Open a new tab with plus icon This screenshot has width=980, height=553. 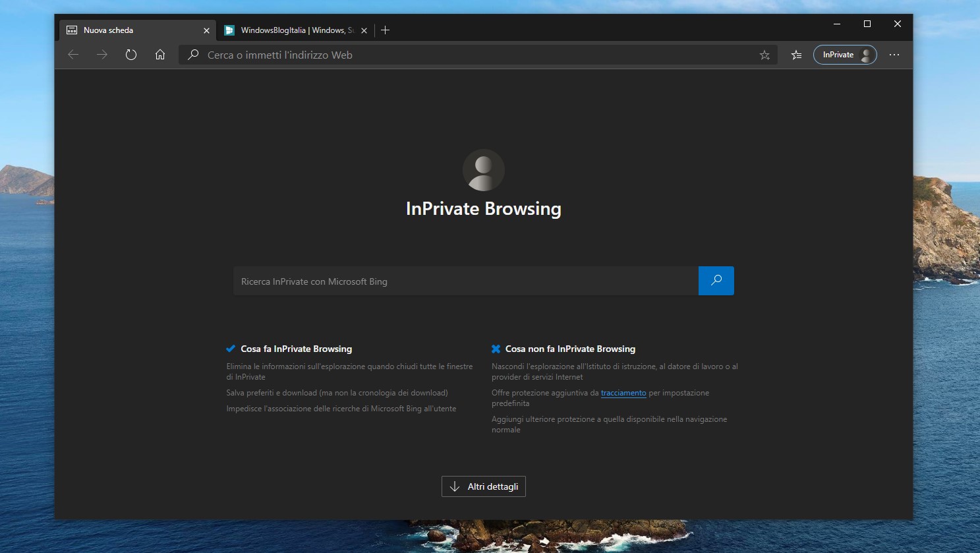(x=386, y=30)
